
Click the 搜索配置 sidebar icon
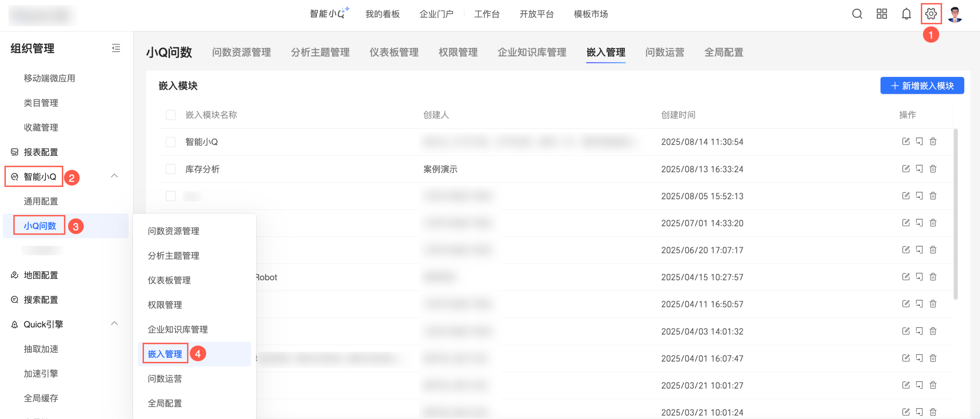pyautogui.click(x=15, y=300)
